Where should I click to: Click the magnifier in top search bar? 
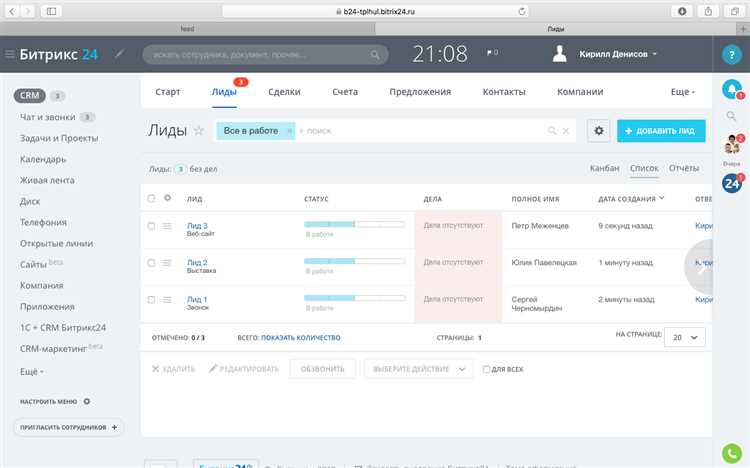(375, 55)
